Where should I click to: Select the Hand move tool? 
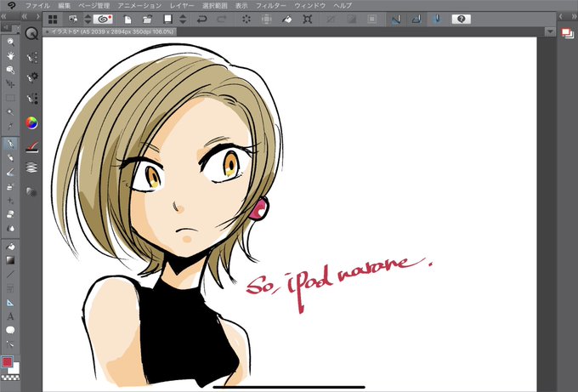tap(10, 55)
